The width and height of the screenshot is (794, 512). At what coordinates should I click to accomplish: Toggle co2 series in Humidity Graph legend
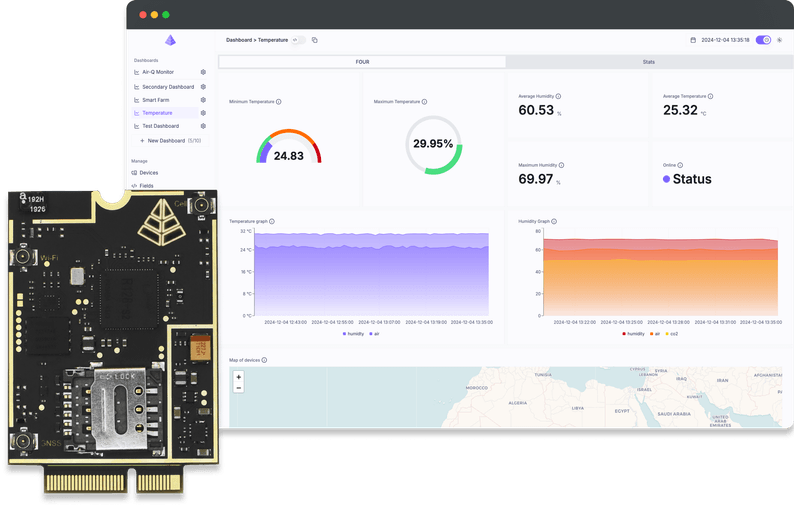coord(672,334)
